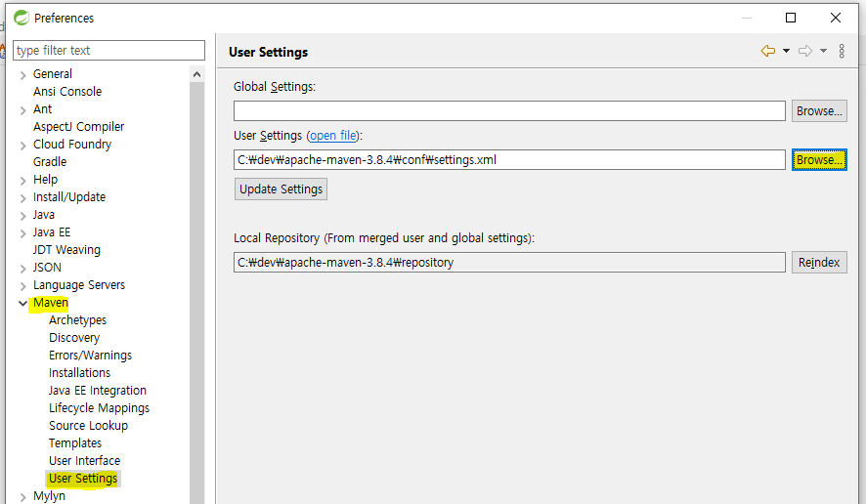Click the tree scrollbar up arrow
The width and height of the screenshot is (866, 504).
coord(197,74)
